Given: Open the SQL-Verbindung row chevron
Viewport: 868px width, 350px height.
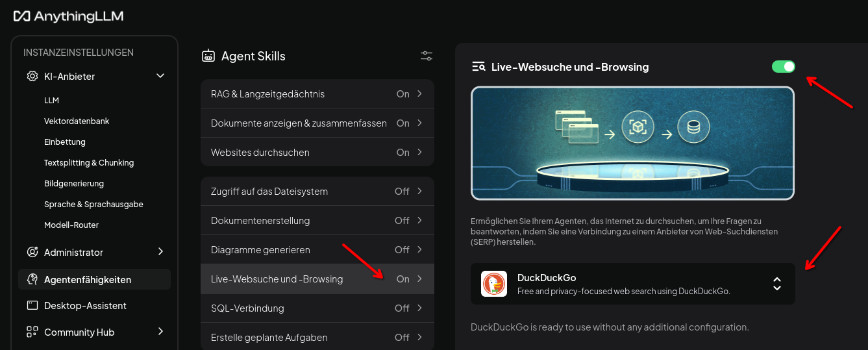Looking at the screenshot, I should 420,308.
